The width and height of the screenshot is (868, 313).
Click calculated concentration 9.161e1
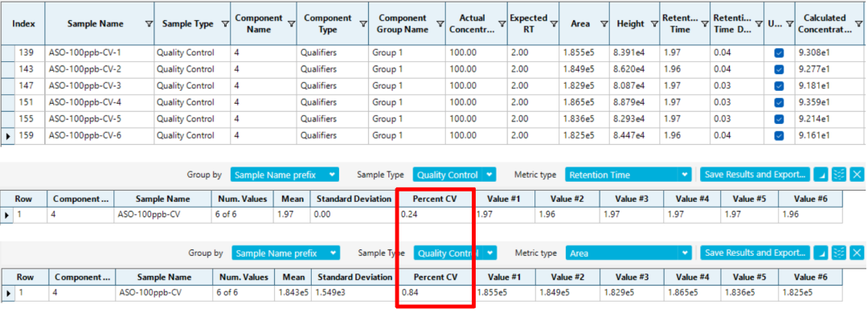[829, 136]
